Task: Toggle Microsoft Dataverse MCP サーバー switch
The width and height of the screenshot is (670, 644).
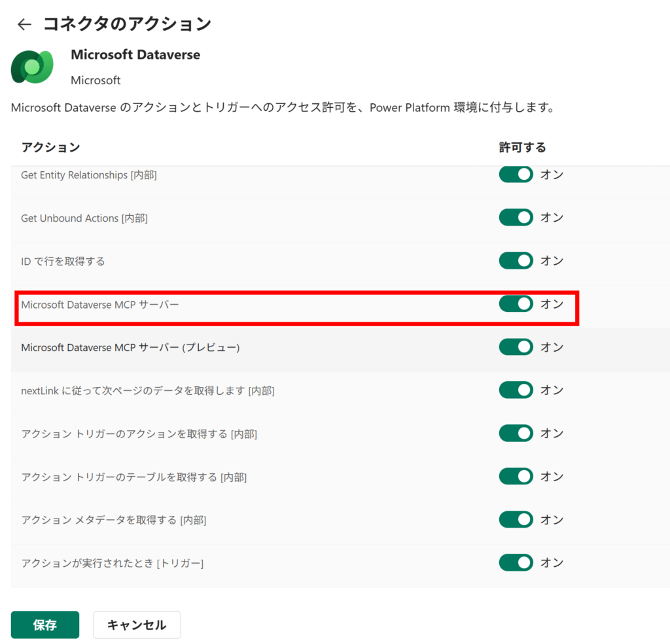Action: (x=516, y=304)
